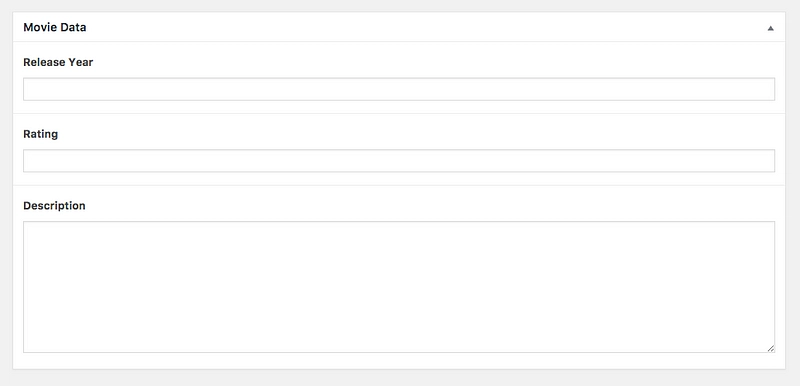Click inside the Description textarea
800x386 pixels.
pos(399,287)
